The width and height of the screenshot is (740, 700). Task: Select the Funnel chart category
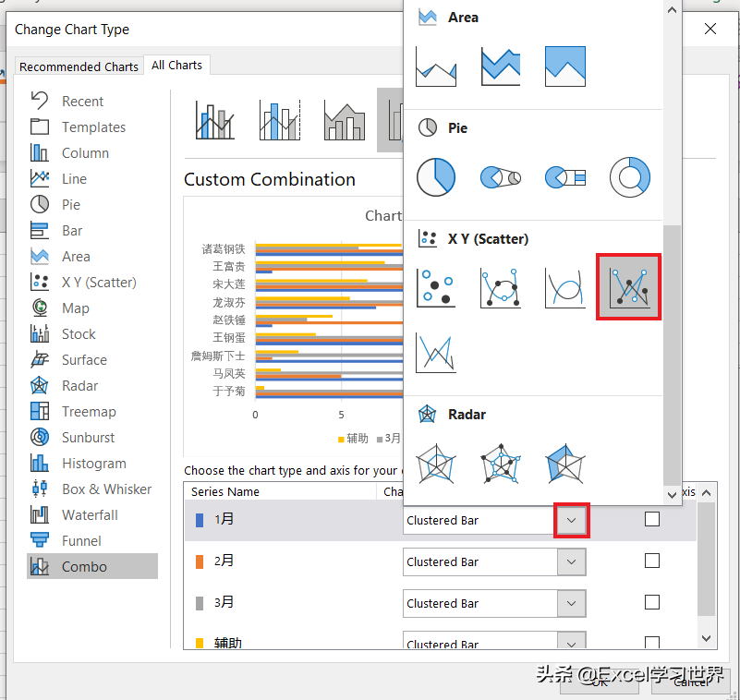(81, 541)
